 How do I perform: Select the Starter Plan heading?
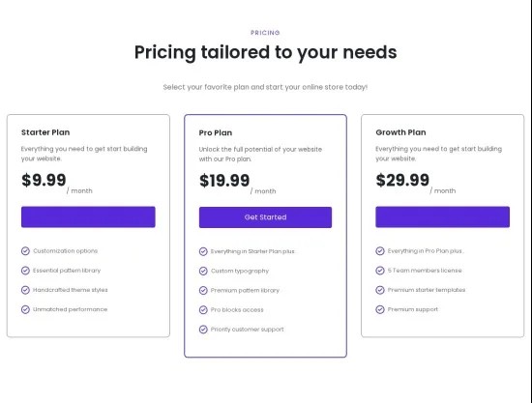coord(45,132)
